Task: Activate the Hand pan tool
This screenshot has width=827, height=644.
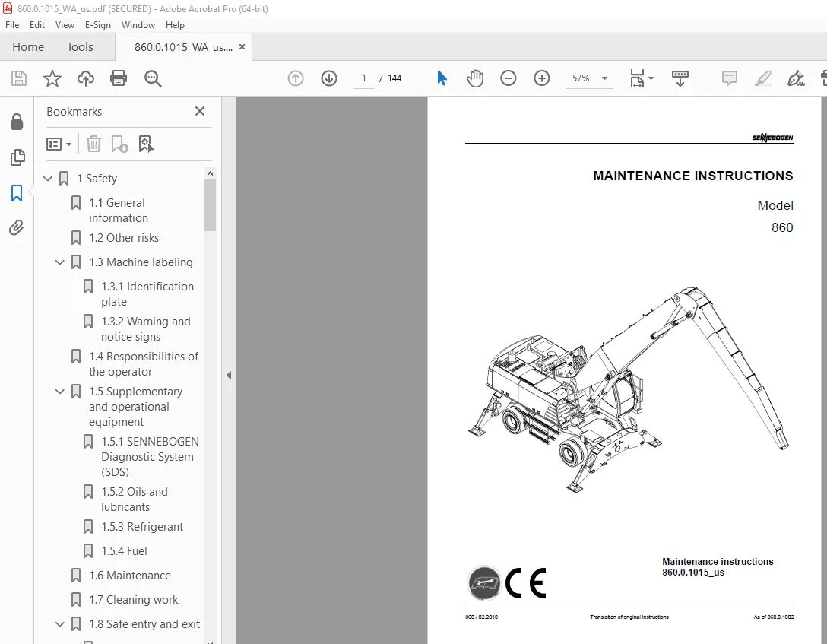Action: point(474,78)
